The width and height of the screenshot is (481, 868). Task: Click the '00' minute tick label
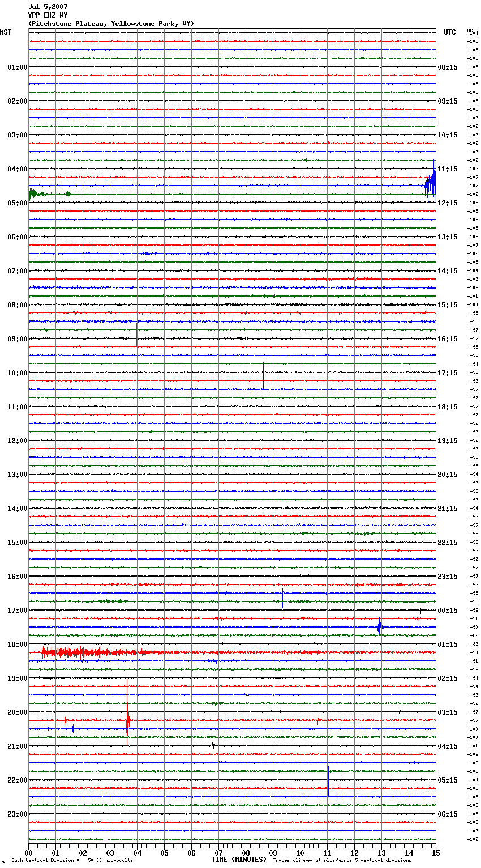(x=29, y=853)
